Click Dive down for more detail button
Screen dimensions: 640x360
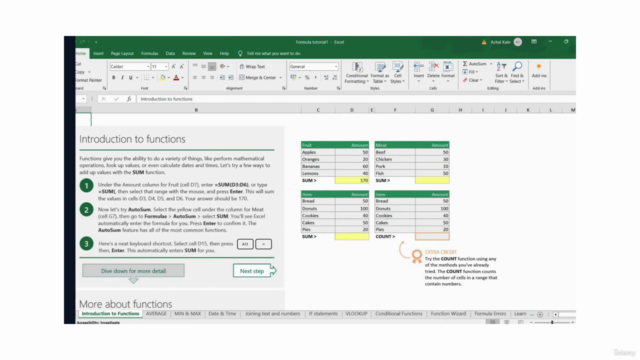(x=133, y=271)
